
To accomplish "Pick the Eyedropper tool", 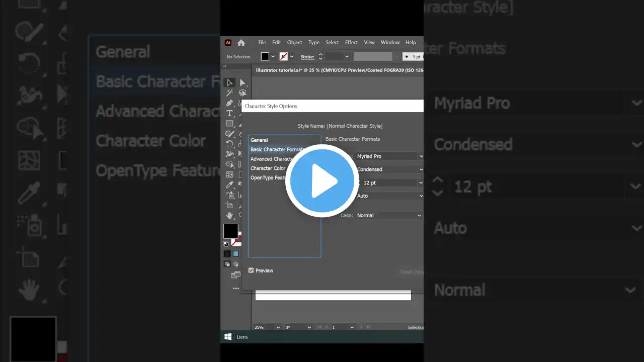I will (x=229, y=185).
